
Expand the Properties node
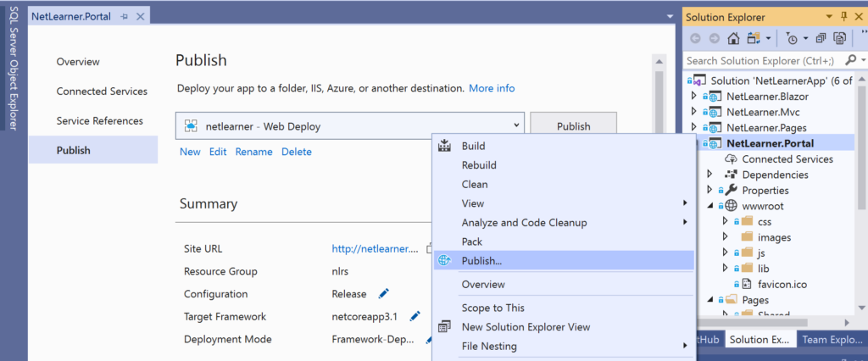tap(709, 190)
